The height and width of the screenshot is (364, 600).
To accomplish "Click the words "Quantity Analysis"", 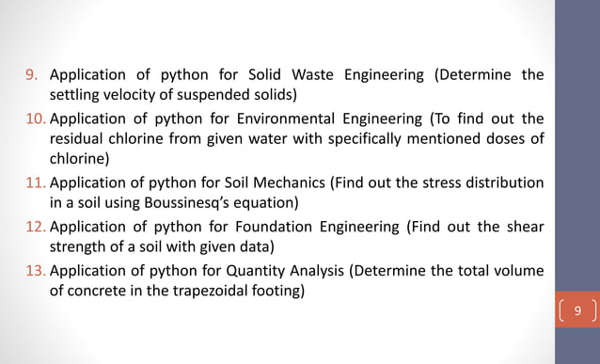I will [285, 271].
